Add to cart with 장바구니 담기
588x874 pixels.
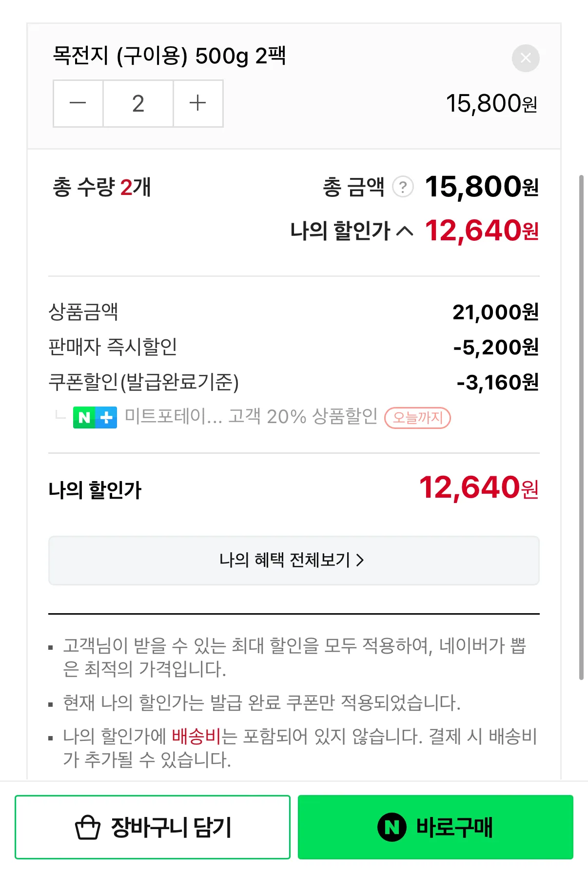171,827
